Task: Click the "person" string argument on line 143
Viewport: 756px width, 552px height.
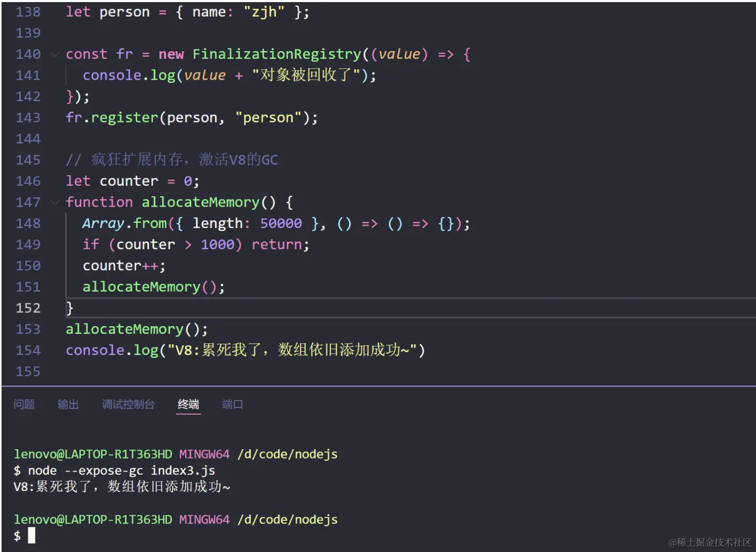Action: click(268, 118)
